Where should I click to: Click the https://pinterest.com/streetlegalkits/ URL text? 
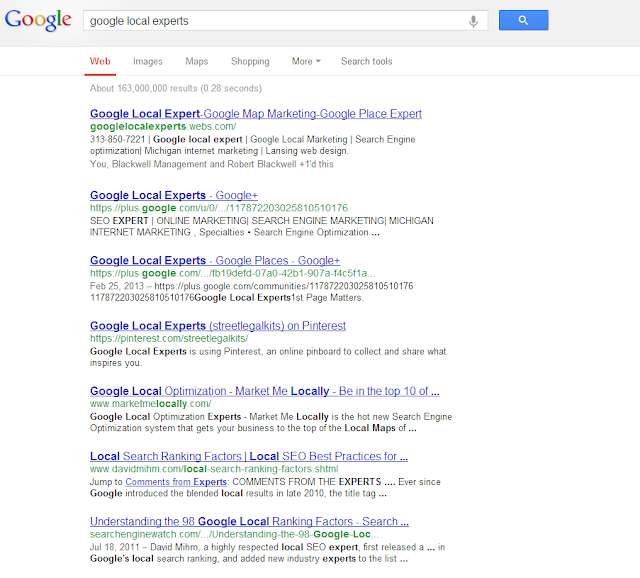coord(169,338)
